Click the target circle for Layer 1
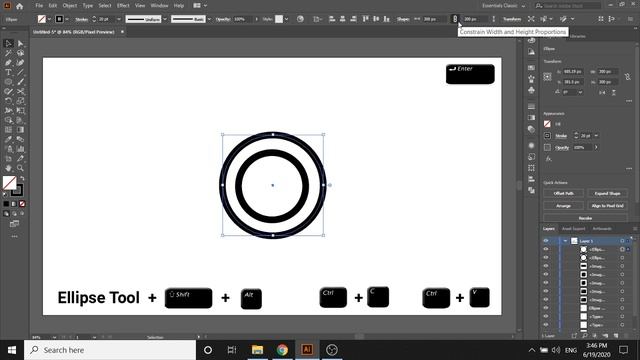The width and height of the screenshot is (640, 360). (x=622, y=241)
